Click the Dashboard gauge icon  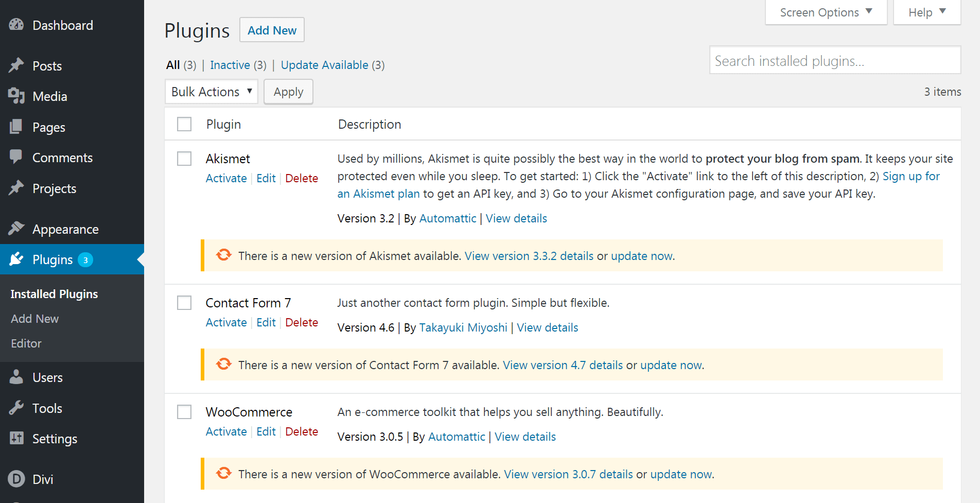coord(16,25)
